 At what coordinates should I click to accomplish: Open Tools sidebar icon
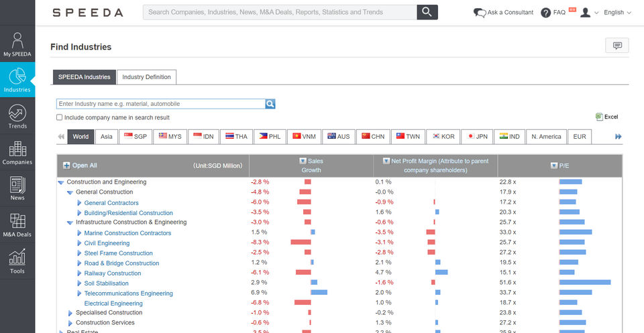coord(17,261)
